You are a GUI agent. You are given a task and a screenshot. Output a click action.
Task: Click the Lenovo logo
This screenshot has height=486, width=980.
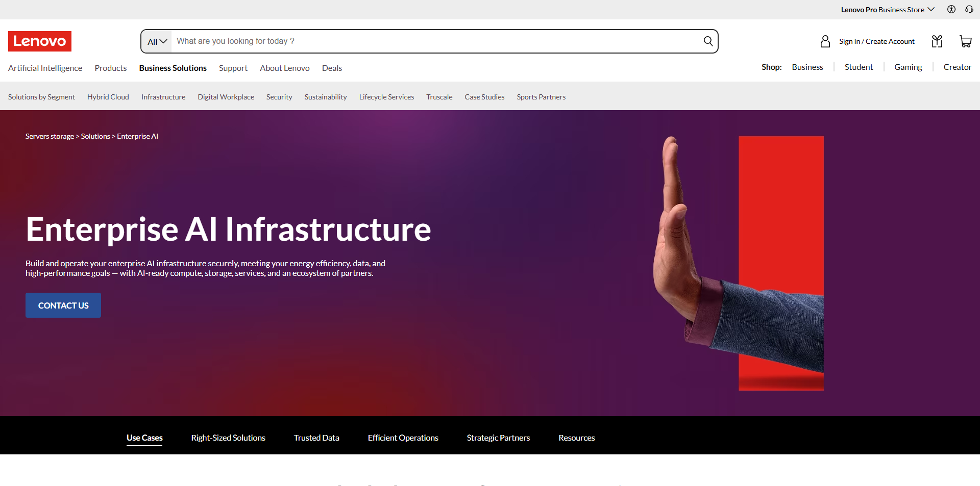[40, 41]
